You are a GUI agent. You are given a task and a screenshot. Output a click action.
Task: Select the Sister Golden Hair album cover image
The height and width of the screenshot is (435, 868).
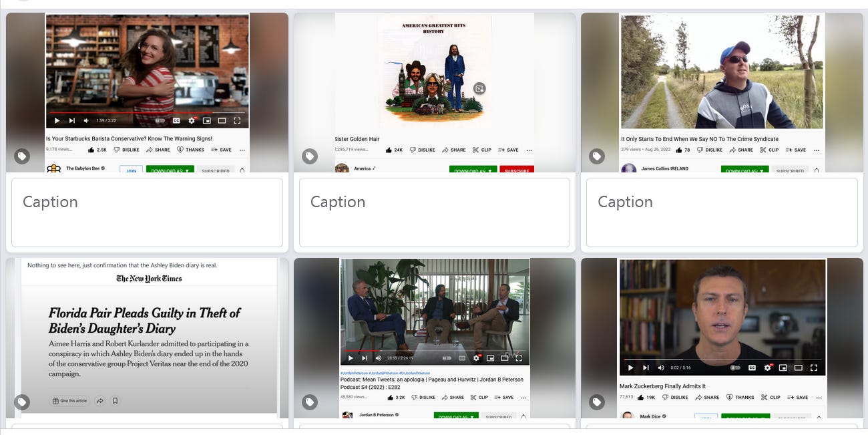[x=435, y=92]
